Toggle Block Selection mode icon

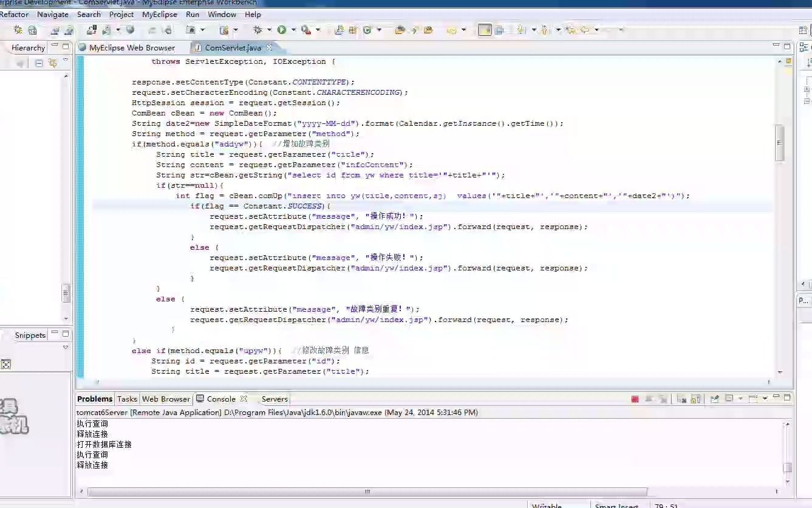pos(499,30)
